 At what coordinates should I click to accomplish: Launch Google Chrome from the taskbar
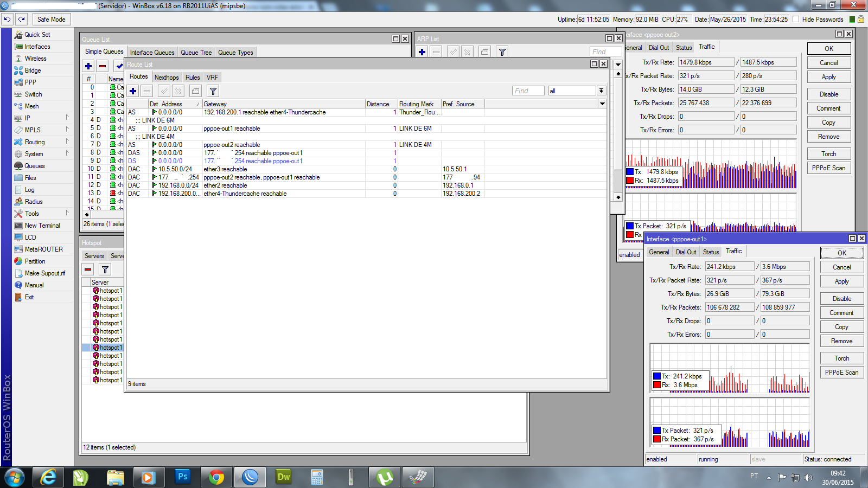coord(216,477)
